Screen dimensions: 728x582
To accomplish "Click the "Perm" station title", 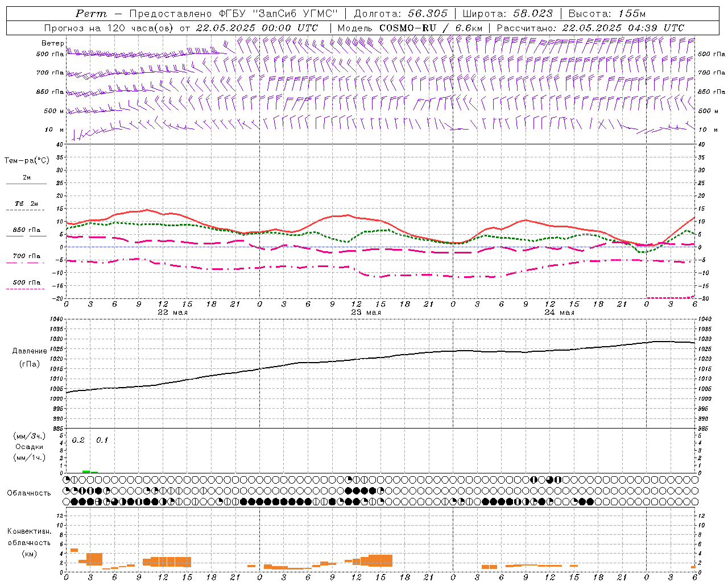I will pyautogui.click(x=91, y=14).
